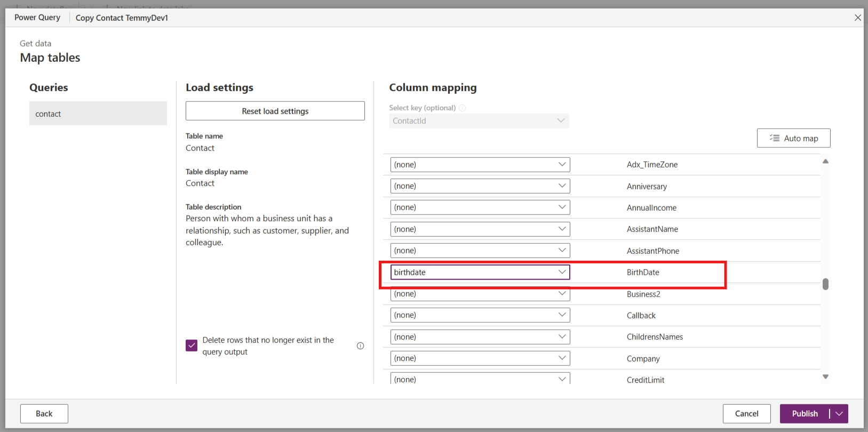Open the source dropdown for Company
Image resolution: width=868 pixels, height=432 pixels.
tap(480, 358)
